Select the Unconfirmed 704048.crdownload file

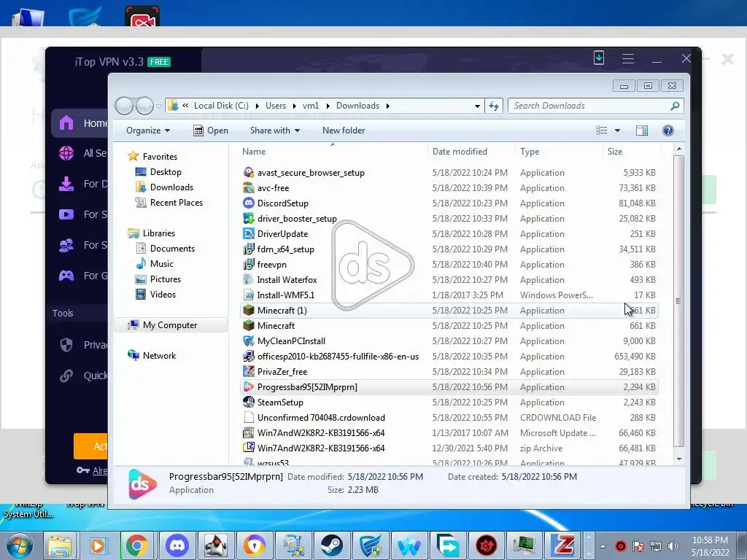point(449,418)
